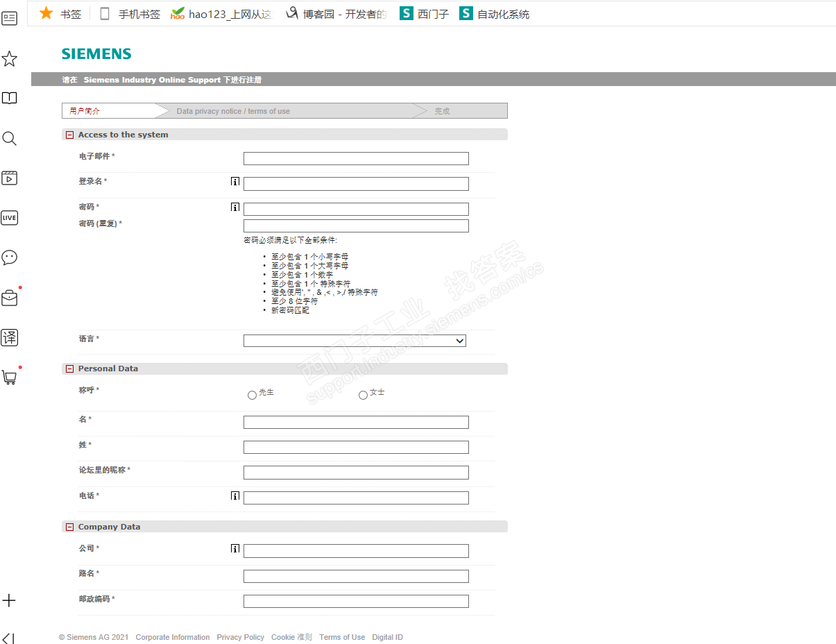Click the 邮政编码 input field

pyautogui.click(x=356, y=601)
